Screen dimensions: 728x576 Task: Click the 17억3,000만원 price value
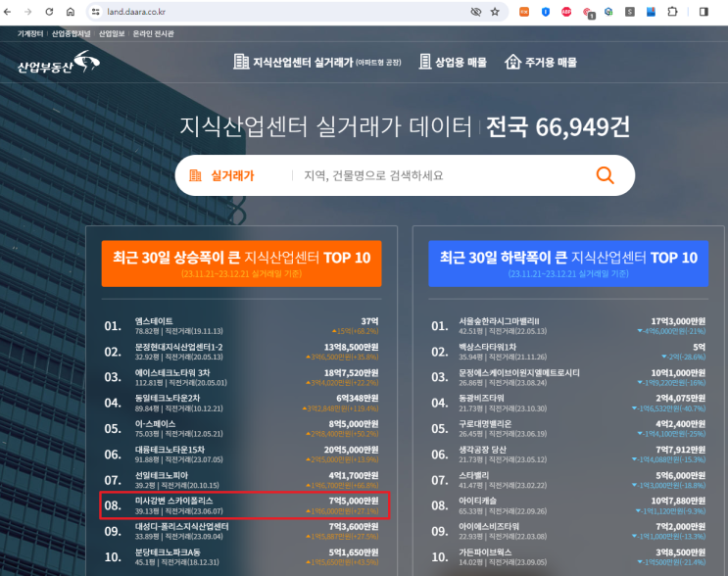tap(678, 321)
